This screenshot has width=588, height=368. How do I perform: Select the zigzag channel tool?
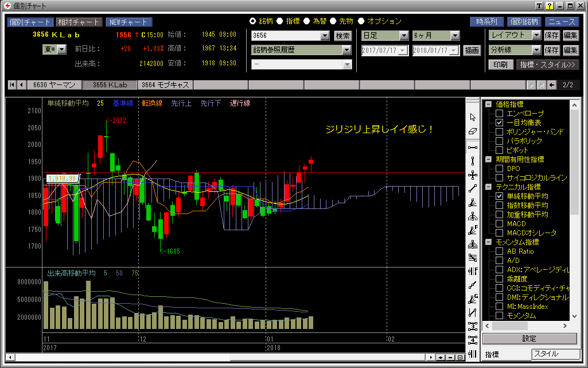pyautogui.click(x=473, y=312)
